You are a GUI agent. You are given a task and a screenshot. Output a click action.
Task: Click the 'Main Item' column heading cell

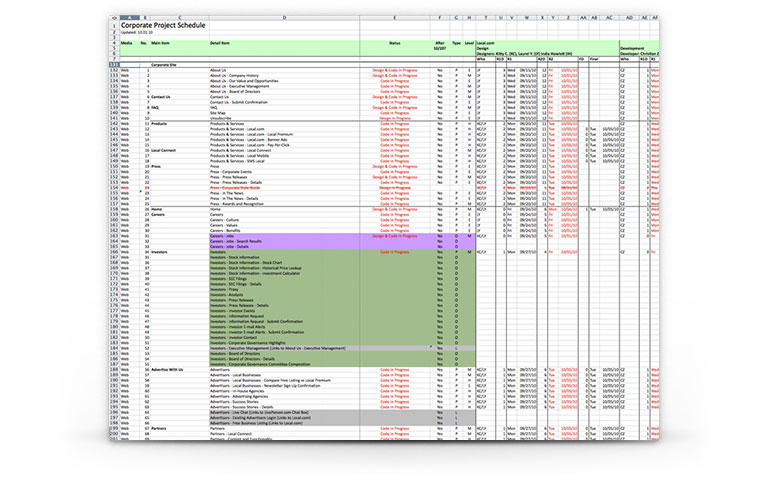point(160,43)
